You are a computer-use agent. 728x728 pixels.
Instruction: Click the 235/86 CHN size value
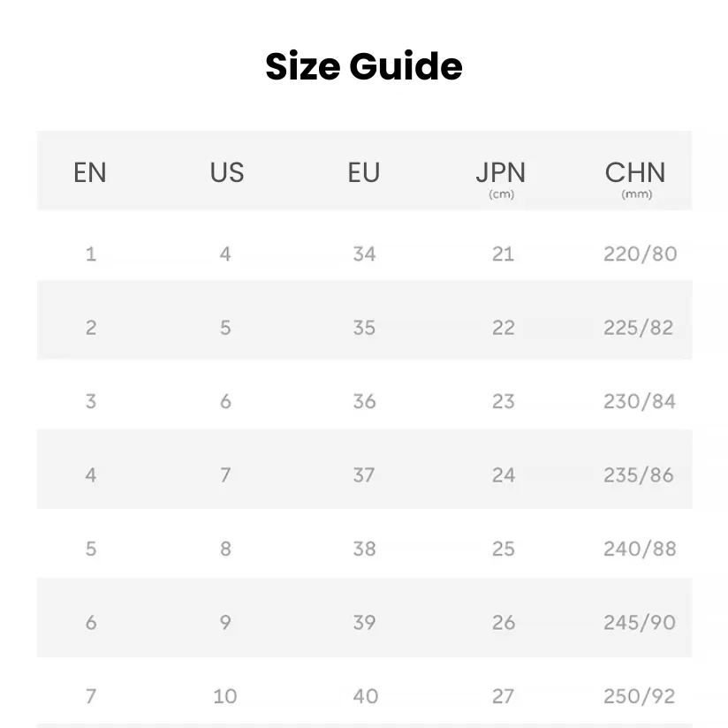pyautogui.click(x=639, y=475)
